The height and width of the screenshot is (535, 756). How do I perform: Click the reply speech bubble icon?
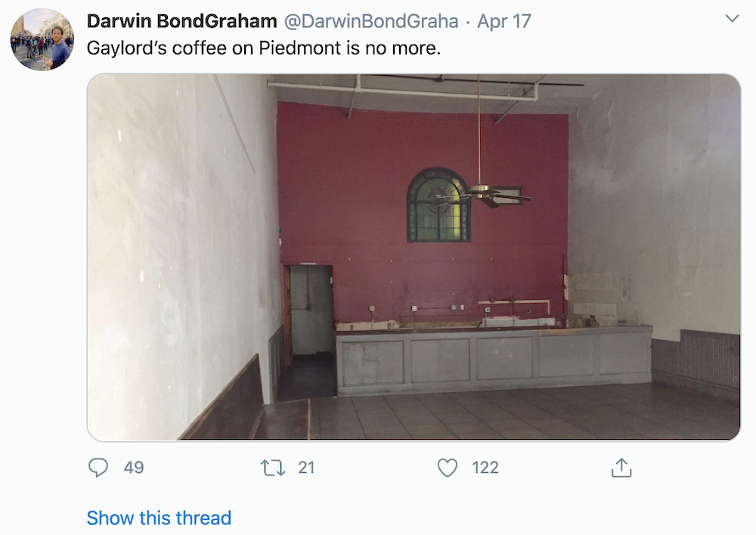pos(98,468)
